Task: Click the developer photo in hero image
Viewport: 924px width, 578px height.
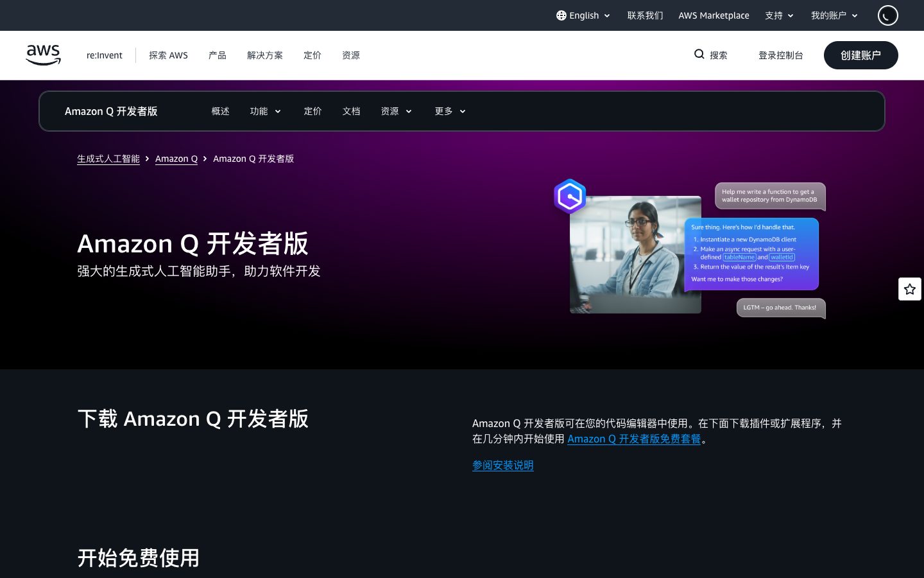Action: pyautogui.click(x=635, y=255)
